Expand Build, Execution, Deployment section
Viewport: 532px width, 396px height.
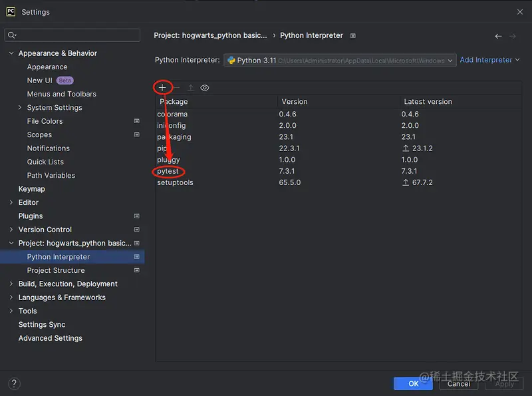11,284
